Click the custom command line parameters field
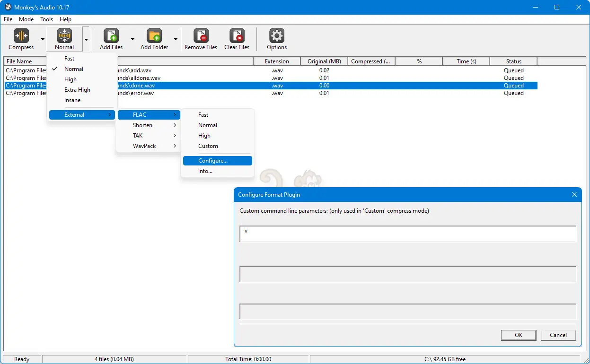590x364 pixels. click(x=408, y=234)
